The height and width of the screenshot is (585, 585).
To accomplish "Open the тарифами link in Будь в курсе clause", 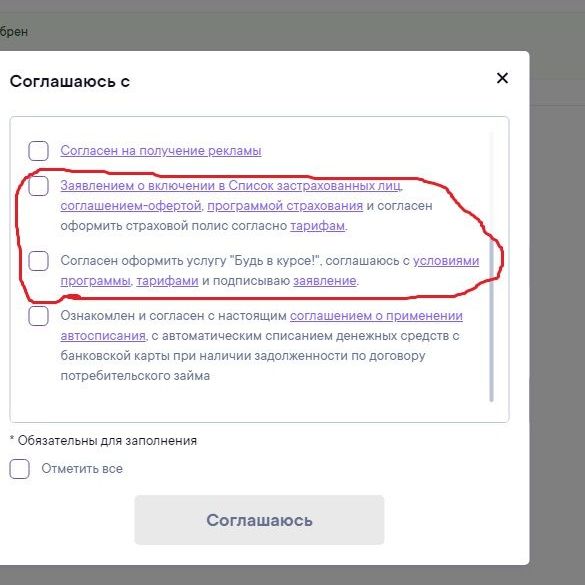I will click(167, 281).
